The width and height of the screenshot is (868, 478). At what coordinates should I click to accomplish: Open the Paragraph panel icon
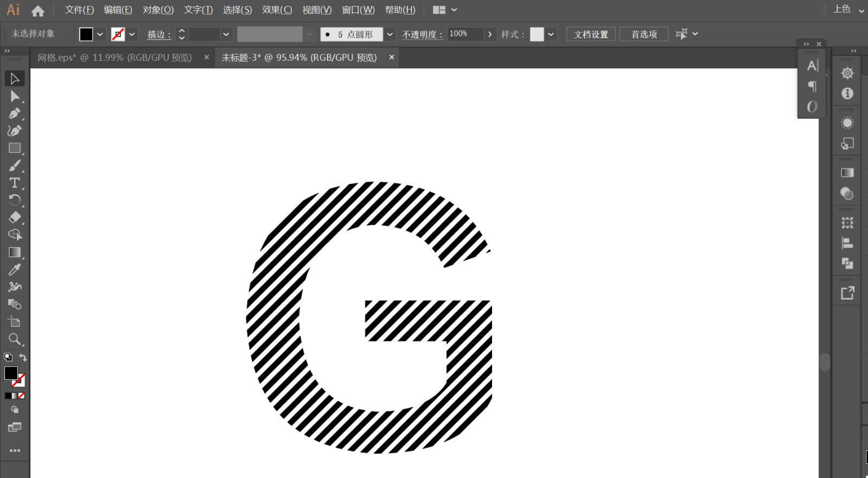tap(812, 86)
